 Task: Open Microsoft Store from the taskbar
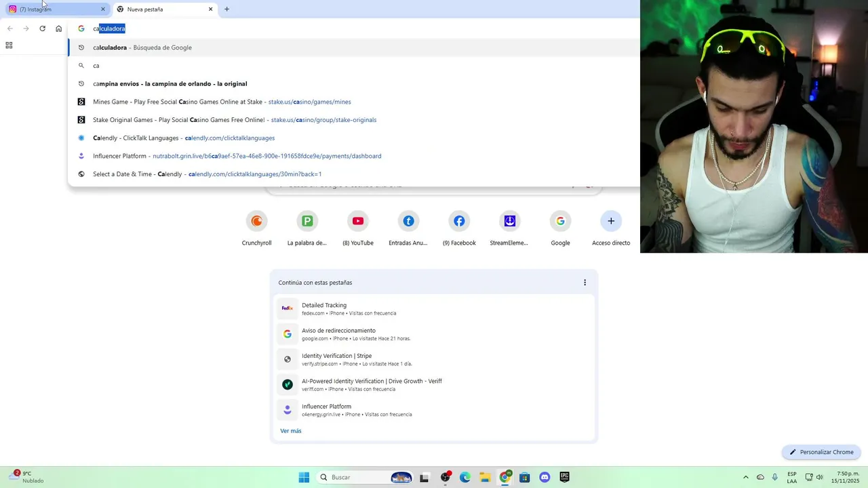524,477
